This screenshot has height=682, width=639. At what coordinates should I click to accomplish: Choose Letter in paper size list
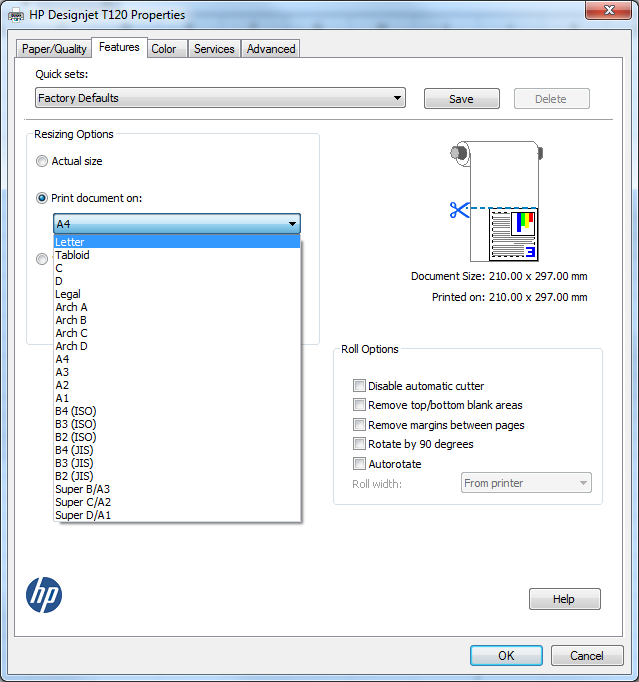pos(177,242)
